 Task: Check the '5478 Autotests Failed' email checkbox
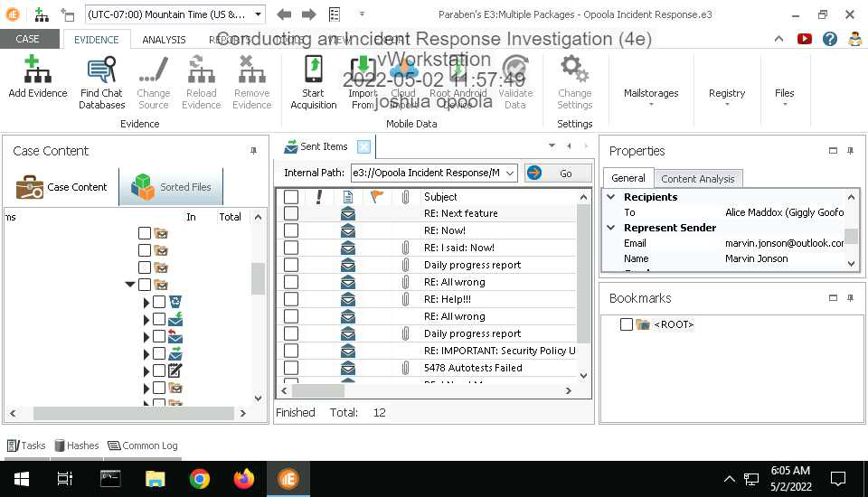pos(291,368)
